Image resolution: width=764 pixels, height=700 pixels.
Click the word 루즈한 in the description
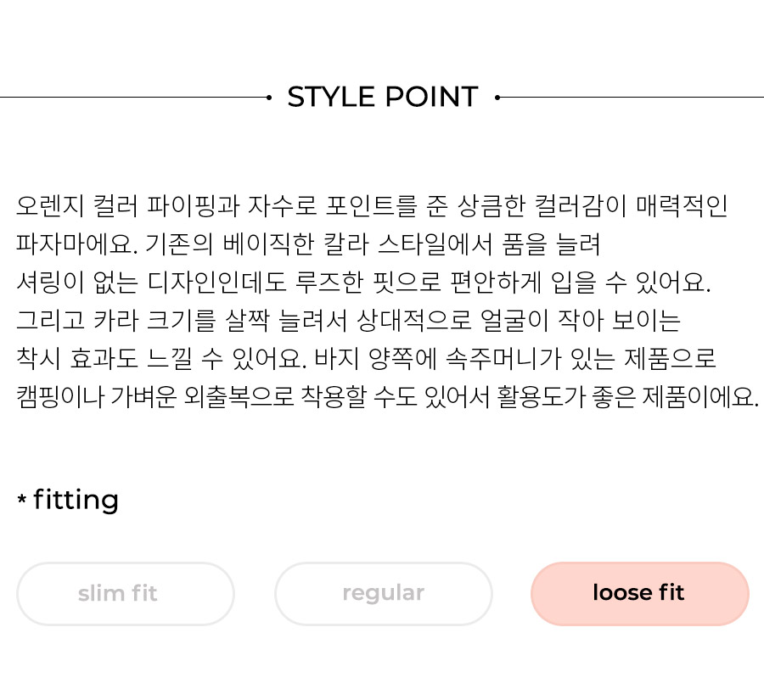pos(329,282)
